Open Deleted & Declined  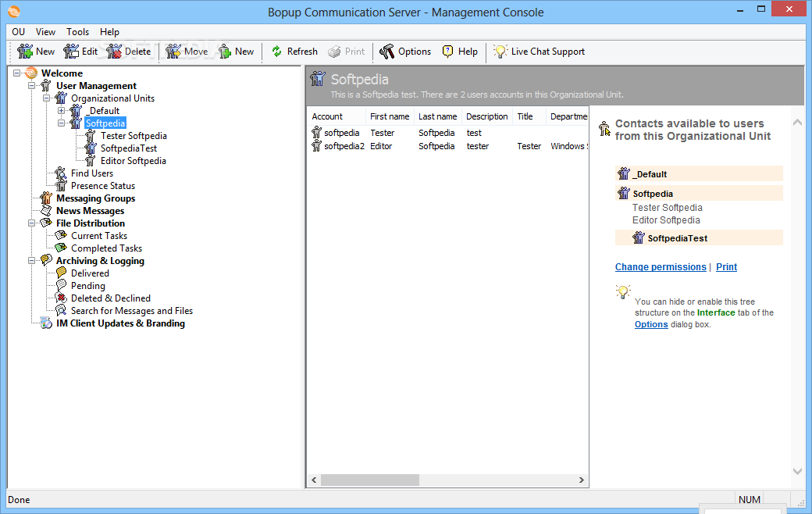111,298
